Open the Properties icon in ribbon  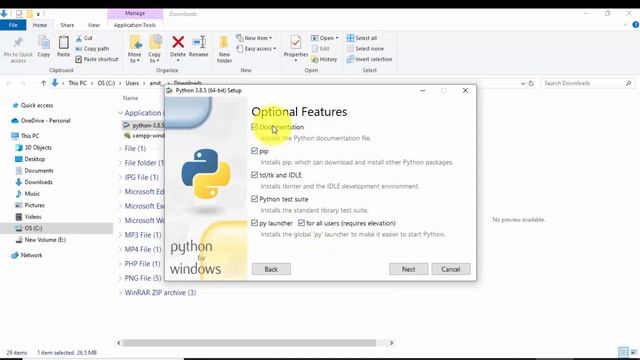pos(296,42)
